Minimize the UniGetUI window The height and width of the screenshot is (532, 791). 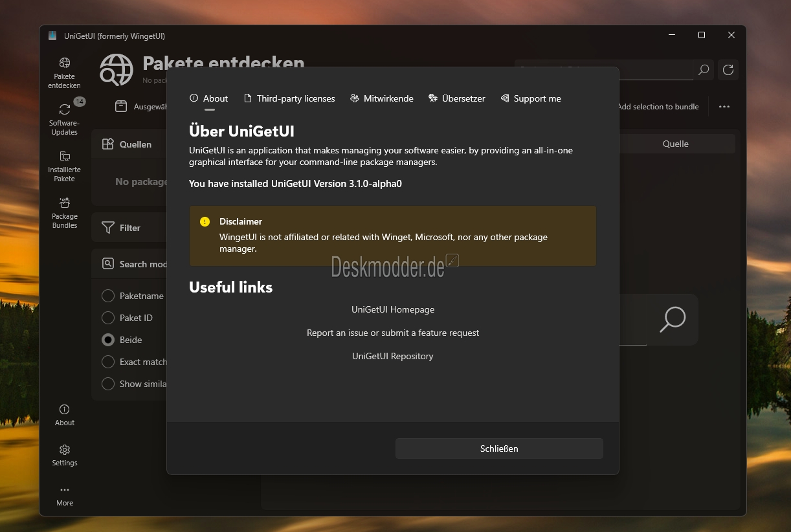(672, 36)
